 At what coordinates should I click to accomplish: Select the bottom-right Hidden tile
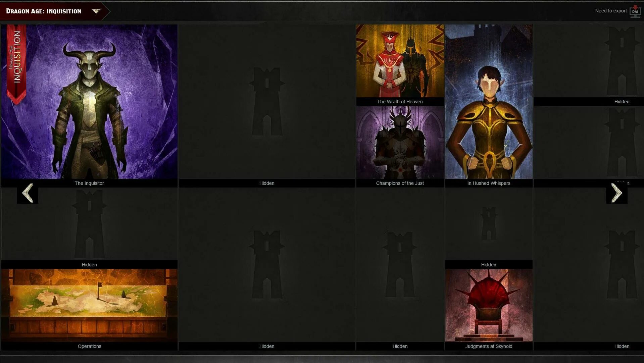click(x=589, y=269)
